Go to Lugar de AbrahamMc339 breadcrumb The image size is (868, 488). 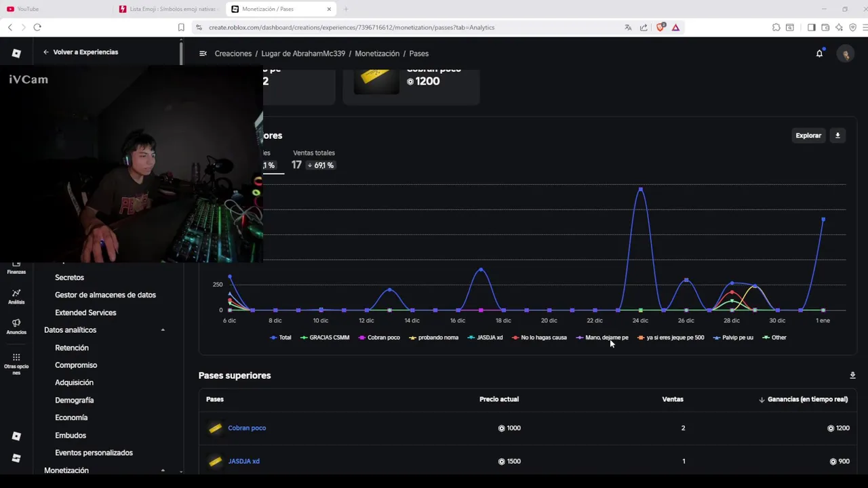(303, 54)
